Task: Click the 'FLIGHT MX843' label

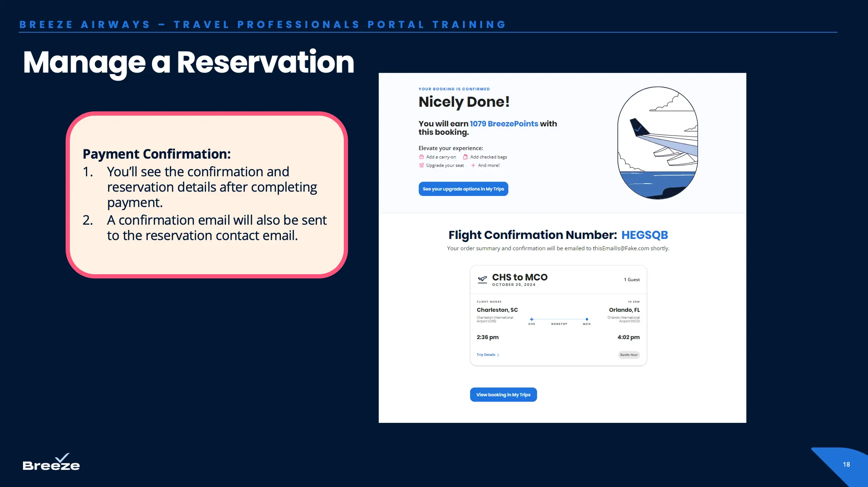Action: point(489,302)
